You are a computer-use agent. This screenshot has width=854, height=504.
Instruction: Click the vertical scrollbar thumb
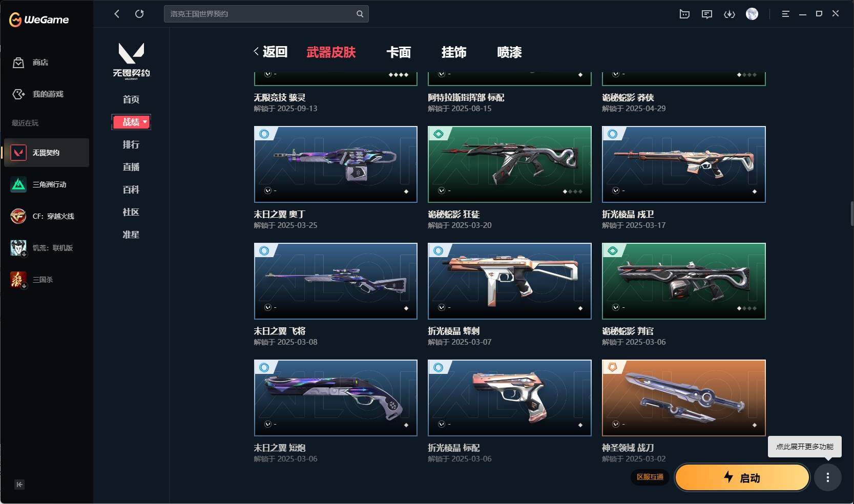(x=852, y=214)
